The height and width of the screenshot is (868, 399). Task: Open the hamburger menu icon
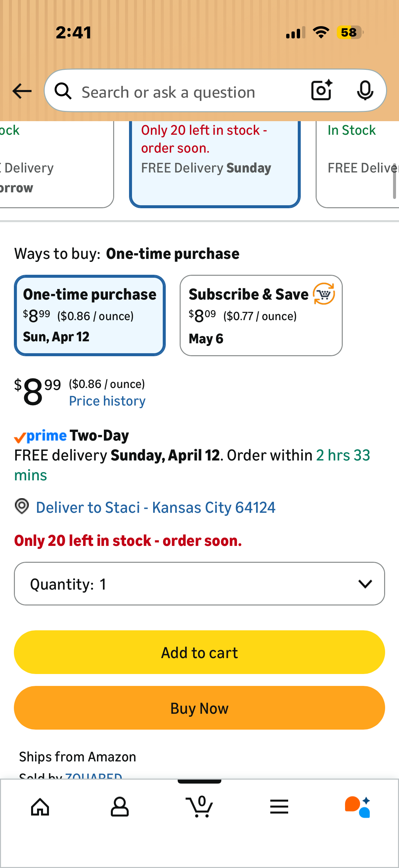(x=279, y=807)
